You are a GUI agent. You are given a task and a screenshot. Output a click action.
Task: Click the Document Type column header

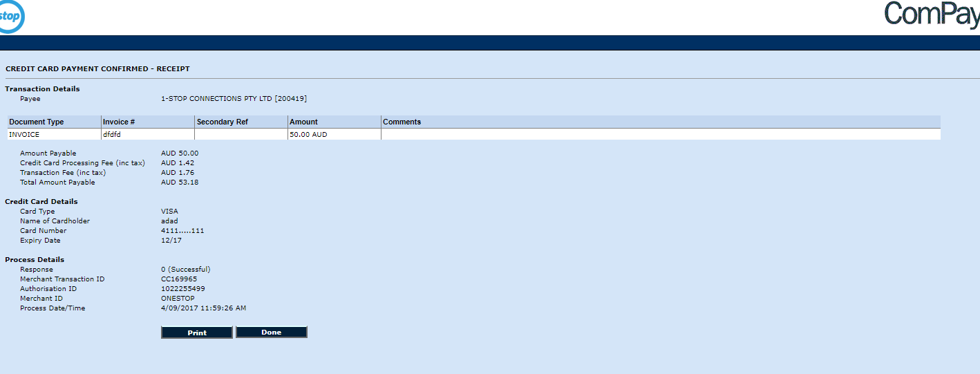click(36, 122)
